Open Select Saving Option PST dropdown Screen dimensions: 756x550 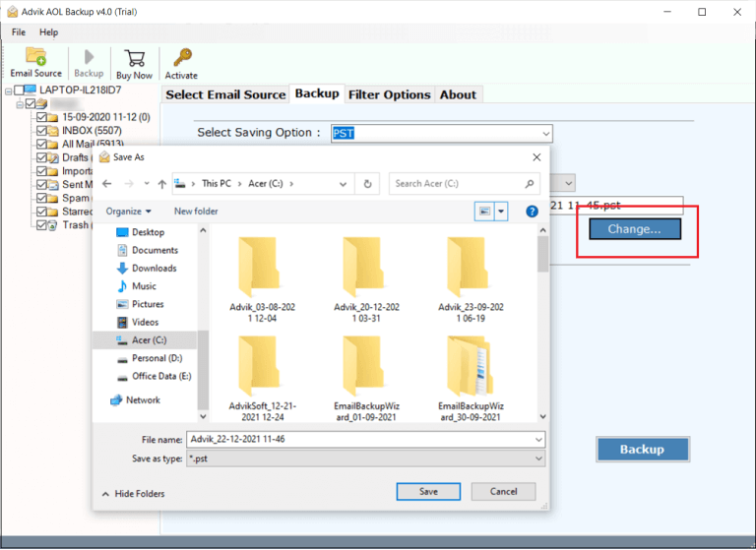pos(545,134)
